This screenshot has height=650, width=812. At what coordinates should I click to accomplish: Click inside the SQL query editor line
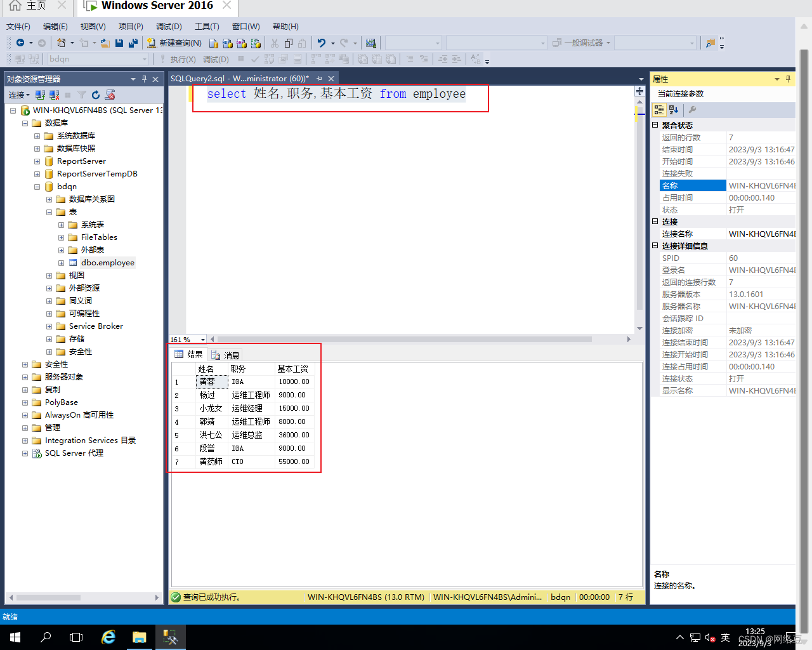point(336,94)
